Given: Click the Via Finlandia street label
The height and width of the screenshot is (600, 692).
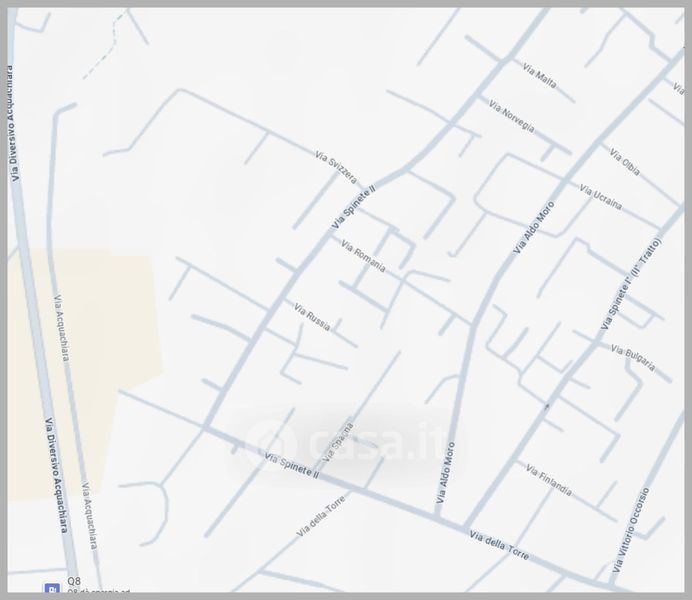Looking at the screenshot, I should click(x=549, y=480).
